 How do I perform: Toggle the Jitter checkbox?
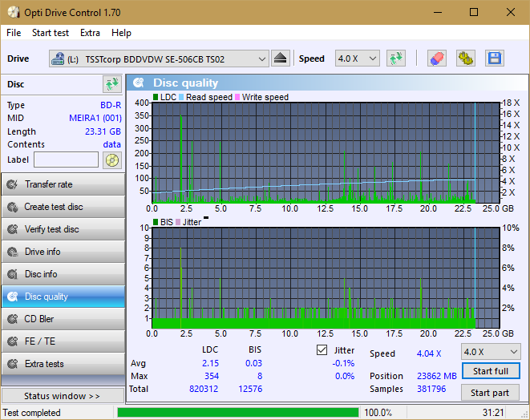pyautogui.click(x=322, y=350)
